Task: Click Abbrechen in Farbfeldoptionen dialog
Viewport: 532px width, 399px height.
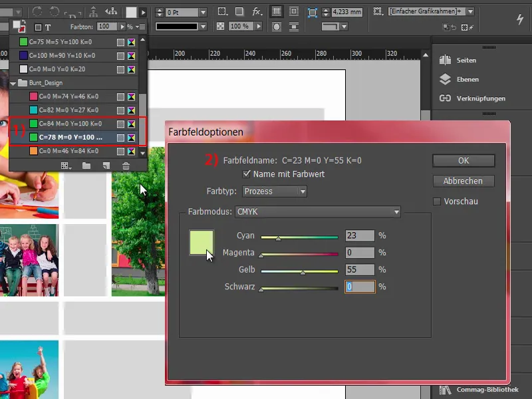Action: click(x=464, y=181)
